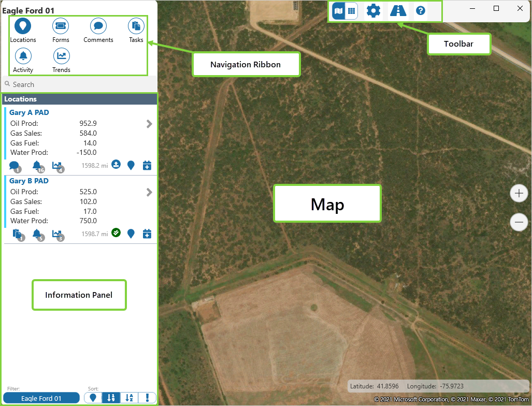Expand Gary A PAD details chevron
Viewport: 532px width, 406px height.
click(x=149, y=124)
